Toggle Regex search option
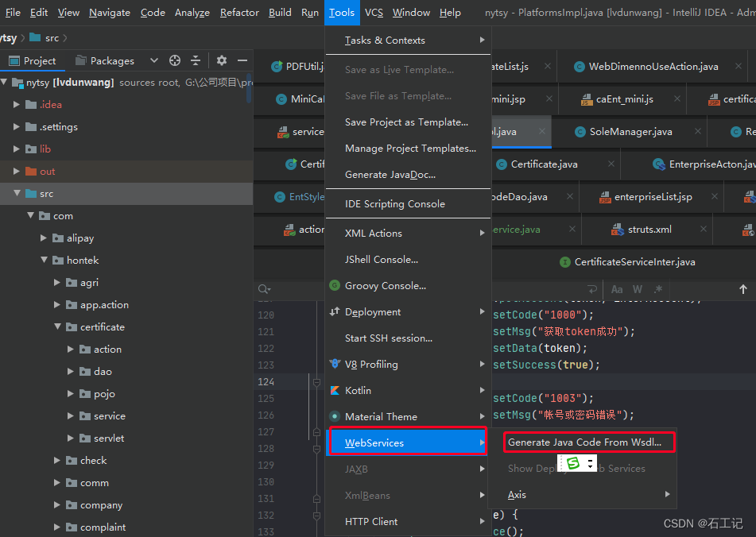This screenshot has height=537, width=756. (658, 289)
